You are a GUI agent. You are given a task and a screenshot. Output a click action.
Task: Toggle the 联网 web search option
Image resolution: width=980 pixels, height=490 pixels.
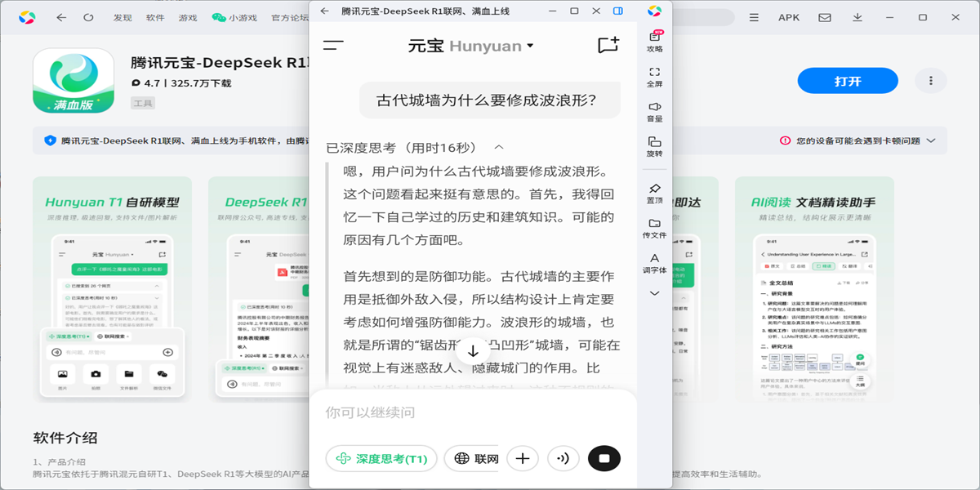pos(475,459)
